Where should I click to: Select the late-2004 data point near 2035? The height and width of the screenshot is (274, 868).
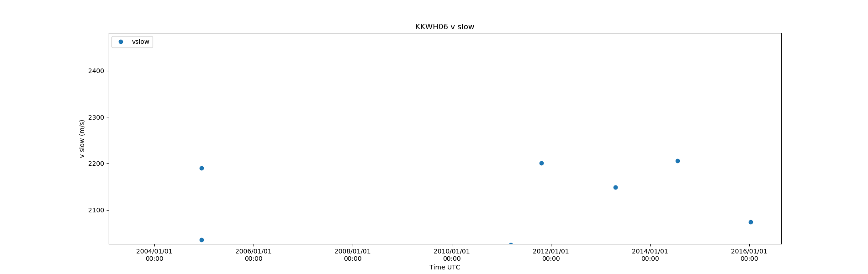[x=201, y=240]
